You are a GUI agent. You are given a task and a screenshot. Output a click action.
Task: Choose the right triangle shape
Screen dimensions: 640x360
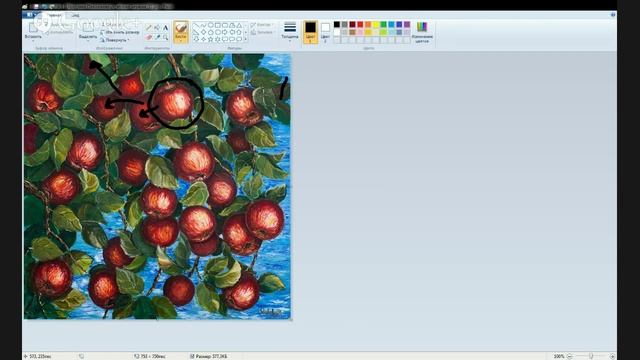(x=196, y=32)
